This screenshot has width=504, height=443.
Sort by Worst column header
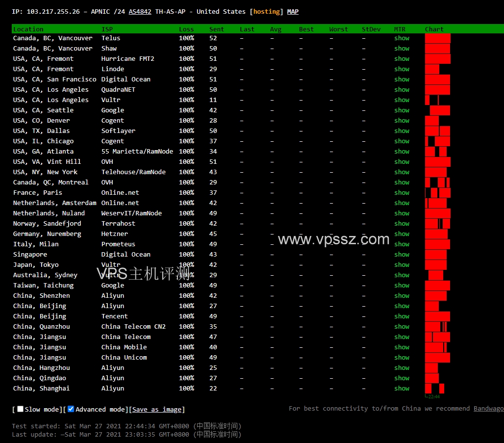tap(338, 29)
